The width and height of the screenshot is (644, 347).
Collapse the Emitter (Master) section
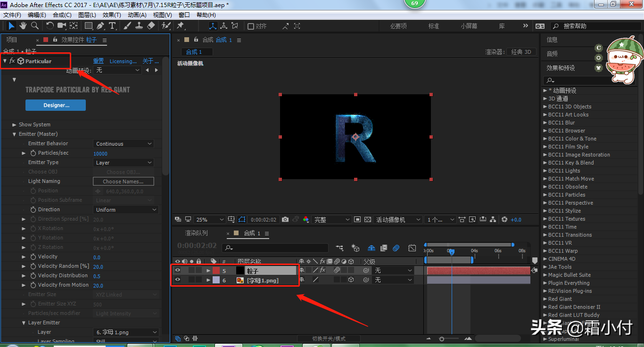click(x=15, y=134)
